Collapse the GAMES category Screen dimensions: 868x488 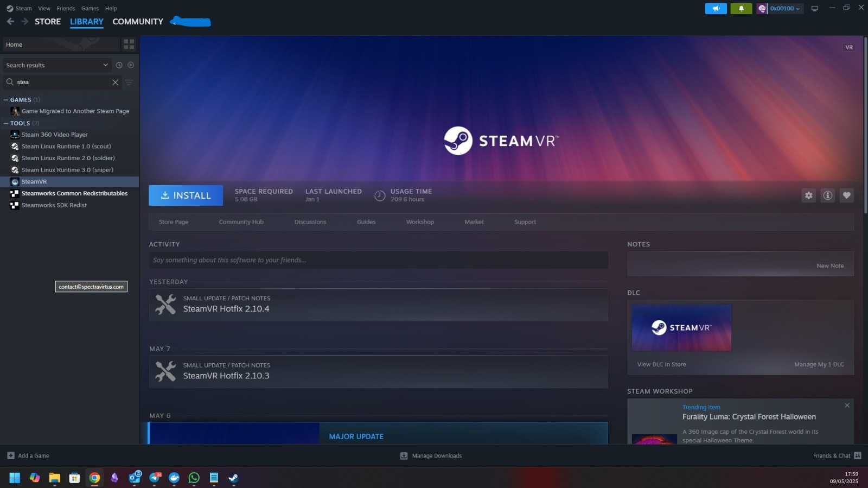coord(6,100)
